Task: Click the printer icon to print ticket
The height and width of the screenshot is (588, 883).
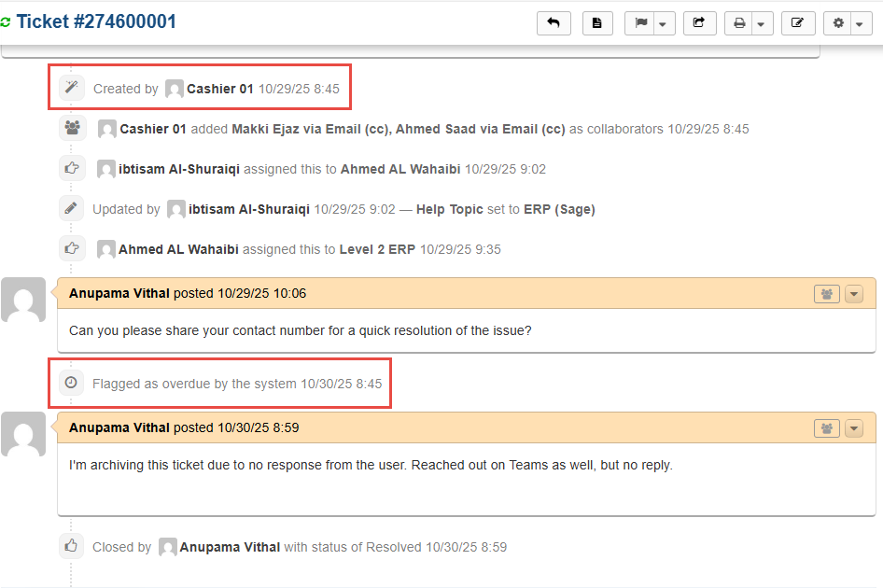Action: click(740, 23)
